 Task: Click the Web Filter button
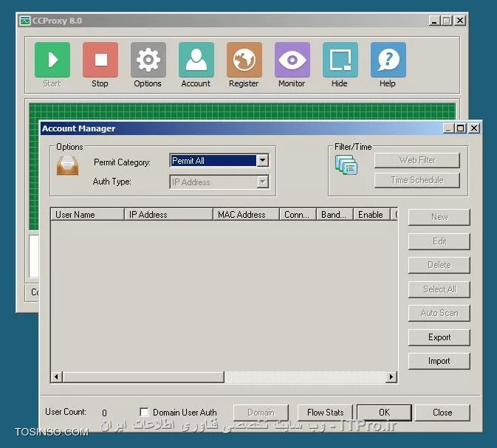[417, 160]
